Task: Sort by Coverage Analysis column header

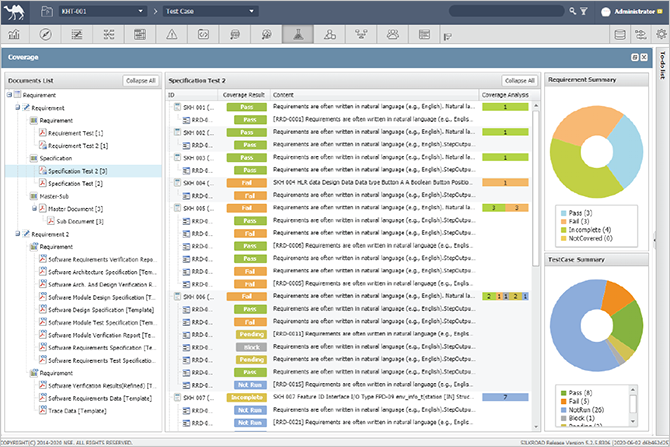Action: (x=505, y=95)
